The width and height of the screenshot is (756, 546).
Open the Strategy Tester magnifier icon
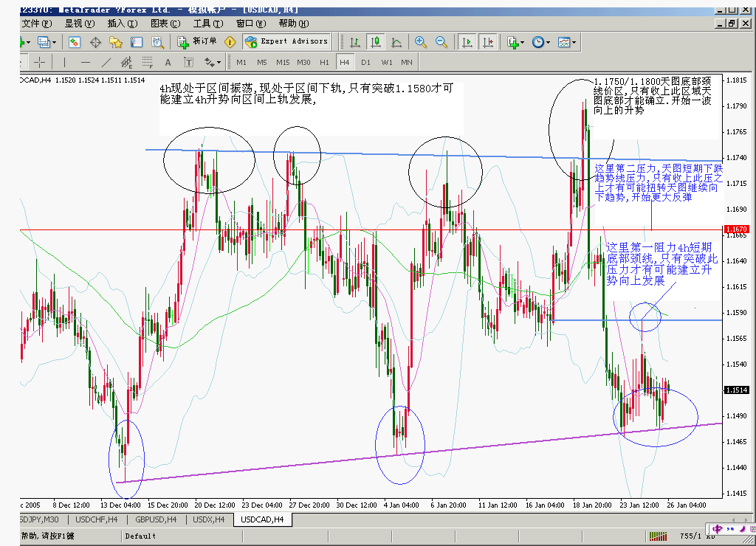point(158,42)
